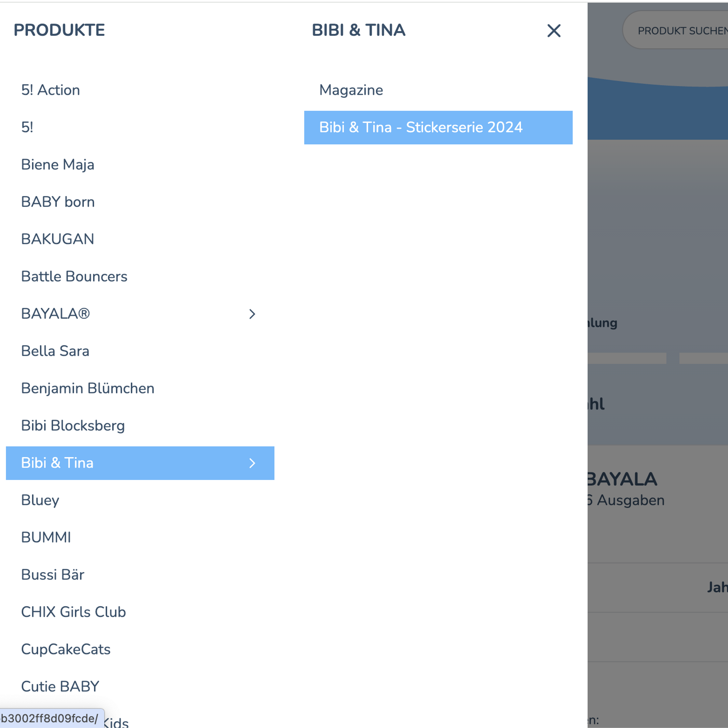The image size is (728, 728).
Task: Select Bussi Bär in the menu
Action: click(x=52, y=575)
